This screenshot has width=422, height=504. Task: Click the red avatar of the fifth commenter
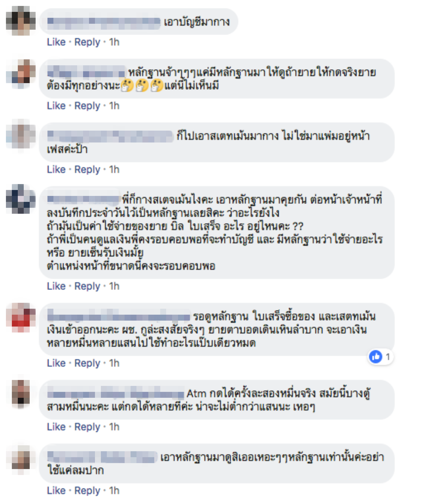pos(21,317)
